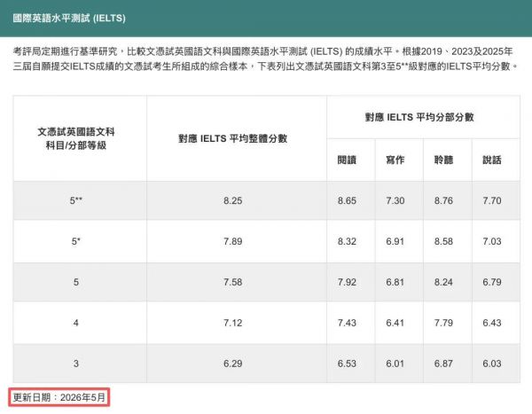Select writing score 6.01
This screenshot has height=414, width=532.
[x=395, y=363]
